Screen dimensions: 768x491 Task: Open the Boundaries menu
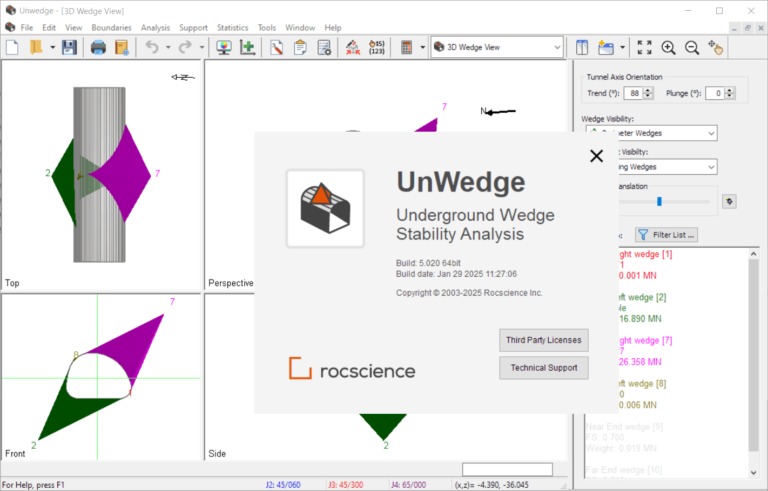click(111, 27)
